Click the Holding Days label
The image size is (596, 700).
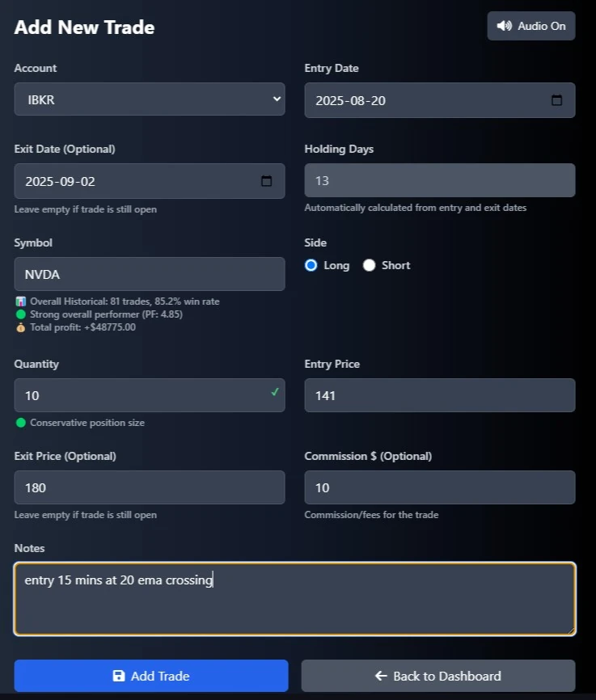coord(339,149)
